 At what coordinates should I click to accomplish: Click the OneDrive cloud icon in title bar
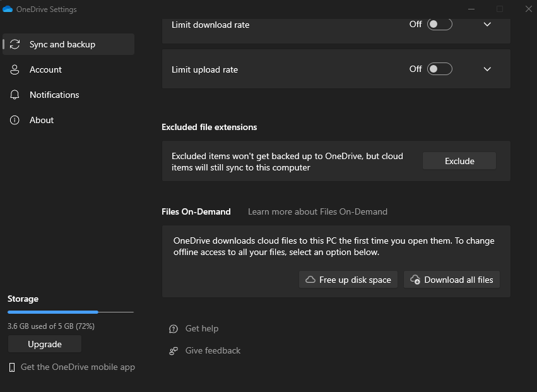point(8,9)
